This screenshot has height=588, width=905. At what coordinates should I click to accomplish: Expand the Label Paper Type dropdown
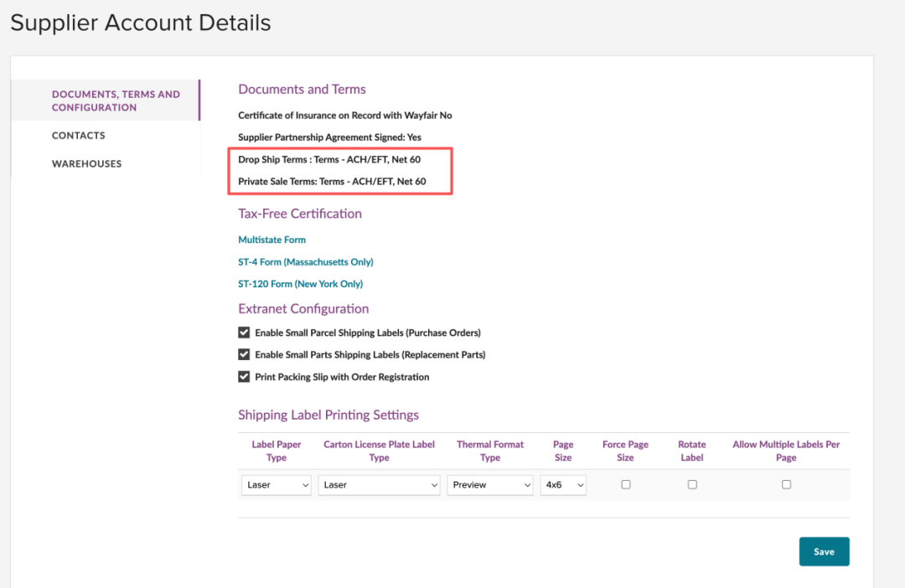(x=277, y=485)
